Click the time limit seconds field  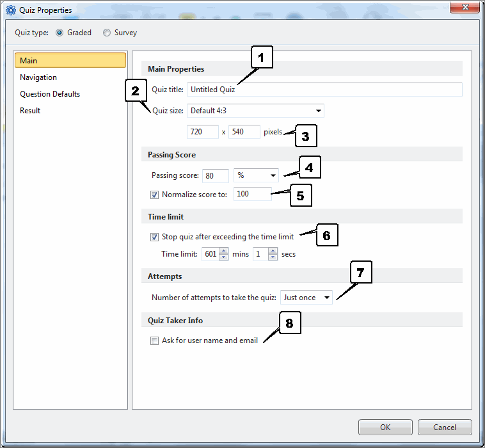point(260,254)
